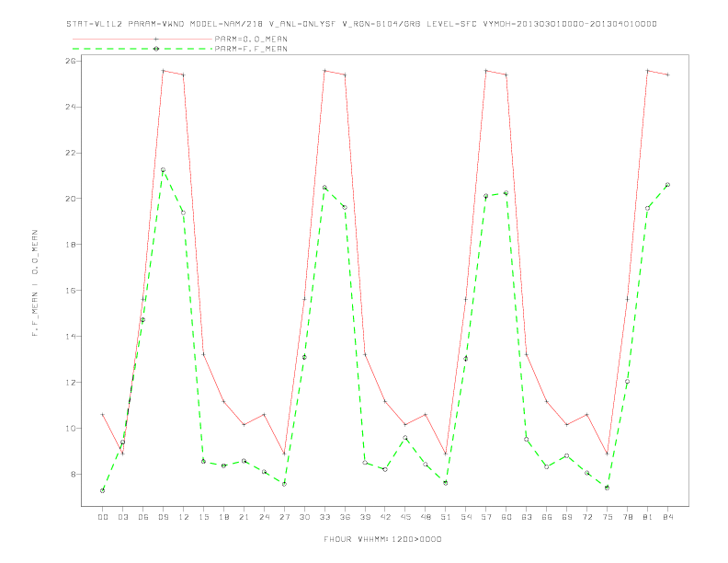Image resolution: width=728 pixels, height=563 pixels.
Task: Click the x-axis tick label 03
Action: pos(122,517)
